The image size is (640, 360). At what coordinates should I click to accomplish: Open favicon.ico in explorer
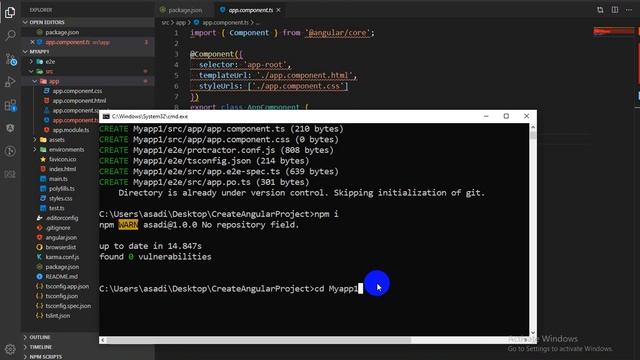[62, 159]
